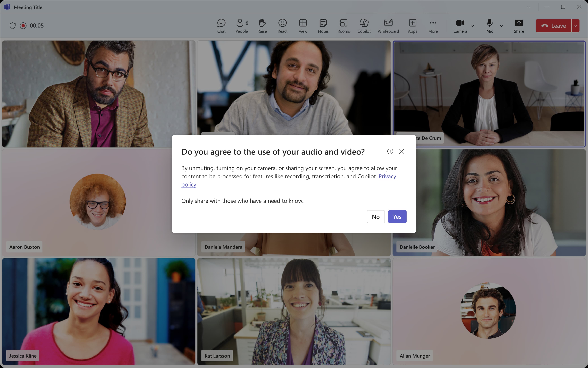This screenshot has height=368, width=588.
Task: Open meeting Notes
Action: pyautogui.click(x=323, y=26)
